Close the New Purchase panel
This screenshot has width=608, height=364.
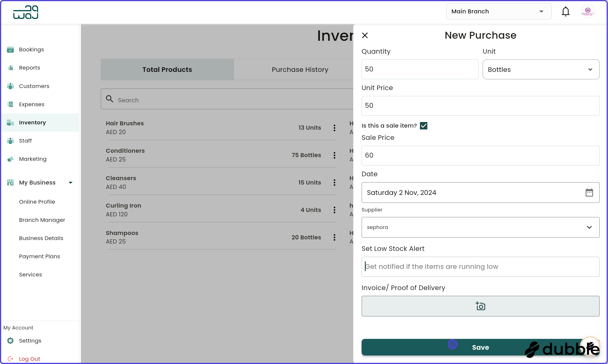[365, 35]
